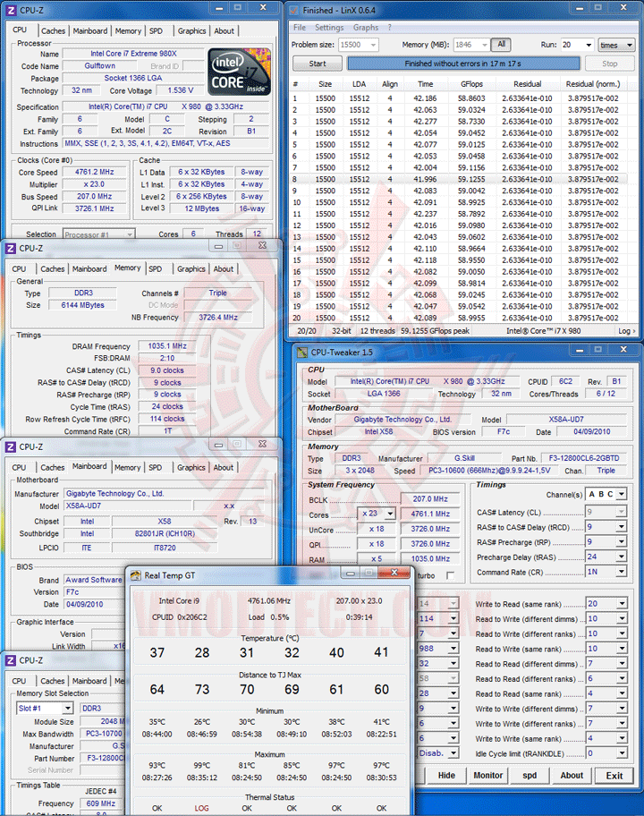This screenshot has width=644, height=816.
Task: Switch to SPD tab in the Processor CPU-Z window
Action: 156,31
